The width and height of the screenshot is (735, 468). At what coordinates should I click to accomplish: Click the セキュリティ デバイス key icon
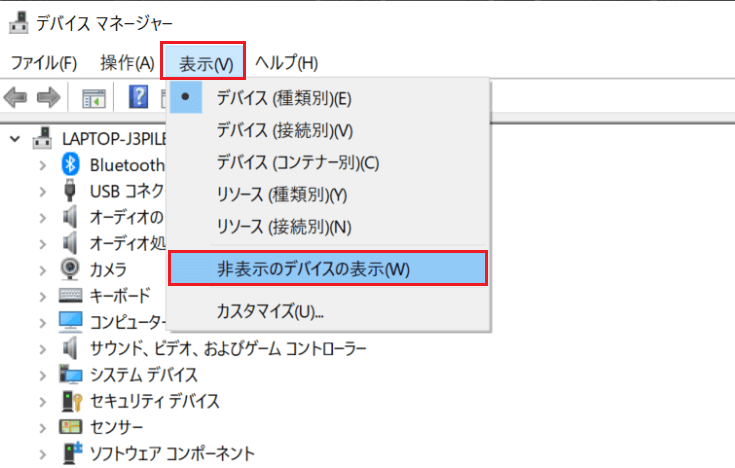[x=72, y=401]
